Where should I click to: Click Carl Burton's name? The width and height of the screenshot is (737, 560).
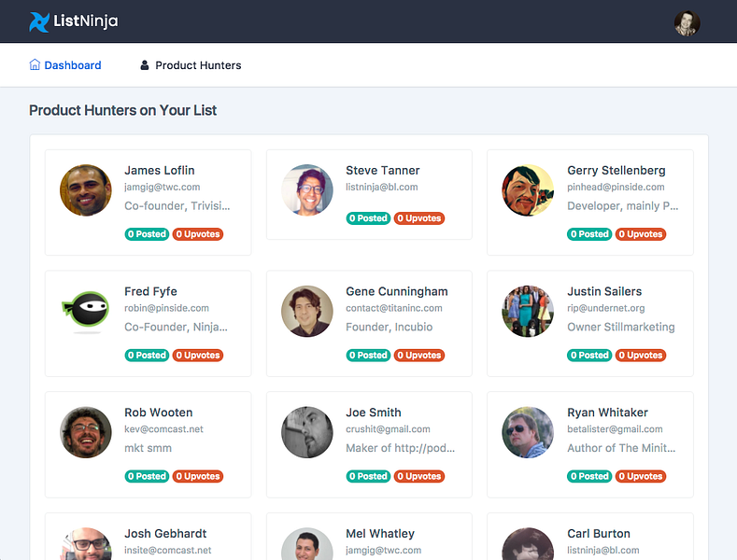[598, 534]
